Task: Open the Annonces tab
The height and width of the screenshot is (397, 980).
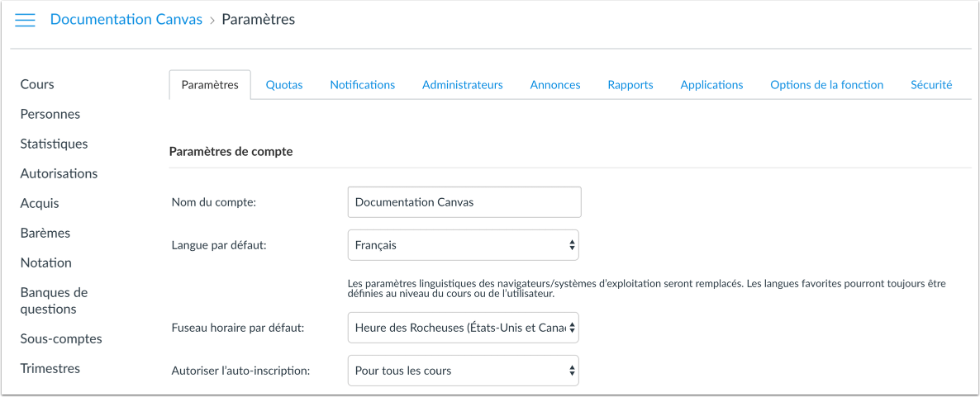Action: click(x=555, y=85)
